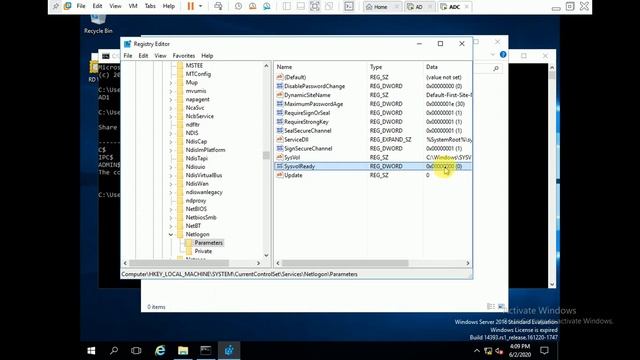Launch Internet Explorer from the taskbar
The height and width of the screenshot is (360, 640).
click(160, 351)
